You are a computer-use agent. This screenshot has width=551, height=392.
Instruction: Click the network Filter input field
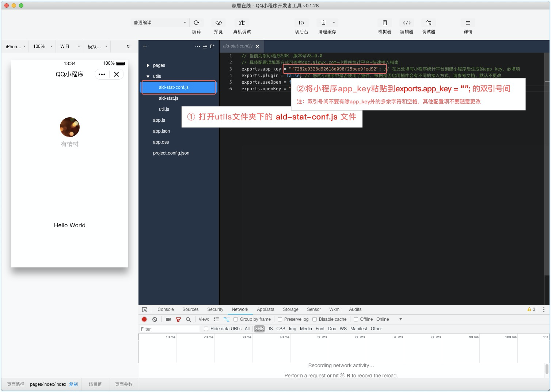170,329
